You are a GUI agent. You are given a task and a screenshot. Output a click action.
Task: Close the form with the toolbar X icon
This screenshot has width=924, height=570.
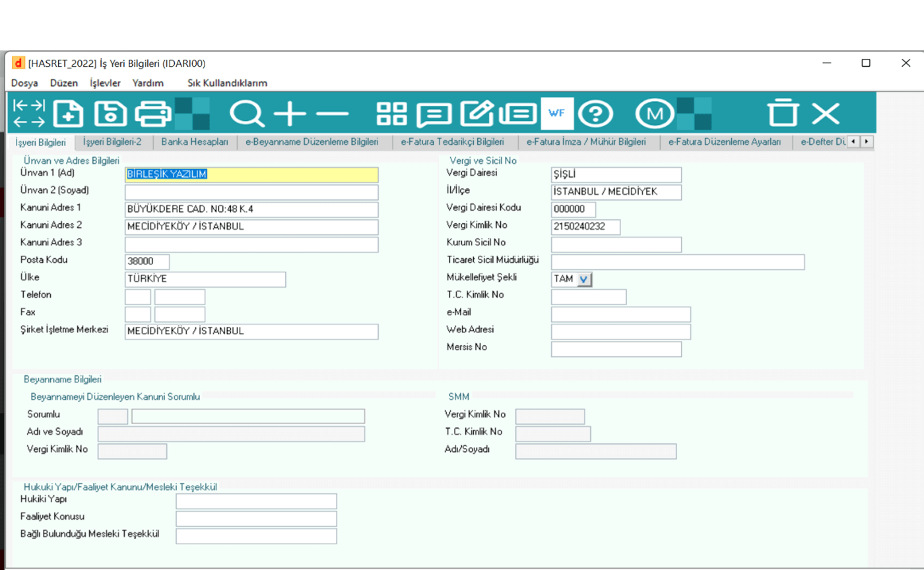tap(826, 114)
